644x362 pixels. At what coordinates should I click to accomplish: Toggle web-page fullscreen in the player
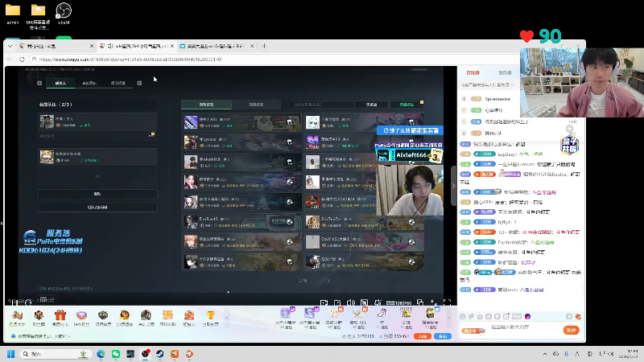[434, 302]
